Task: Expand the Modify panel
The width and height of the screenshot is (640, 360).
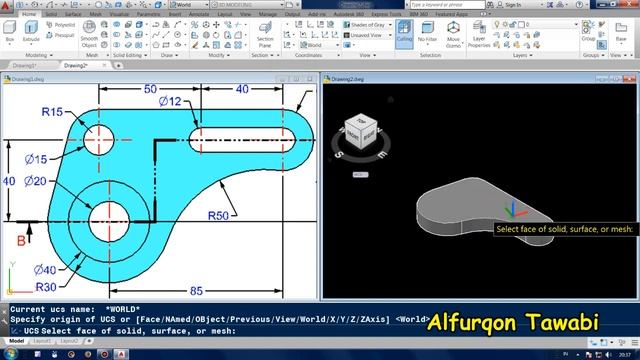Action: coord(219,55)
